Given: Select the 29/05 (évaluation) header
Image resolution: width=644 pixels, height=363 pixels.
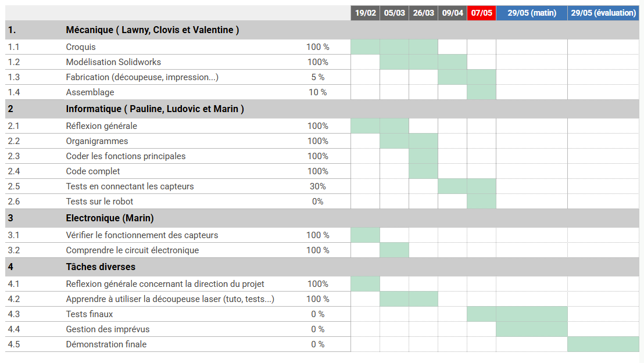Looking at the screenshot, I should (x=603, y=13).
